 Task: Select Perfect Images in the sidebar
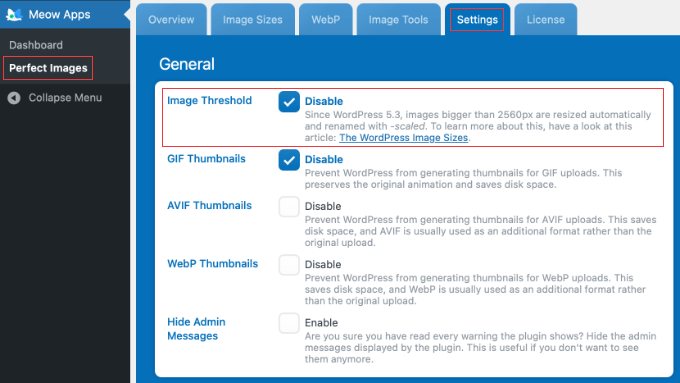click(x=48, y=68)
